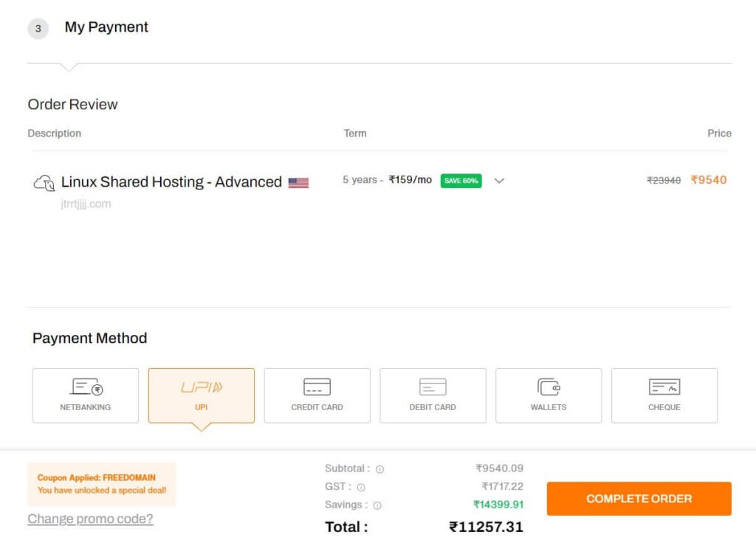
Task: Click the GST amount ₹1717.22
Action: [x=502, y=486]
